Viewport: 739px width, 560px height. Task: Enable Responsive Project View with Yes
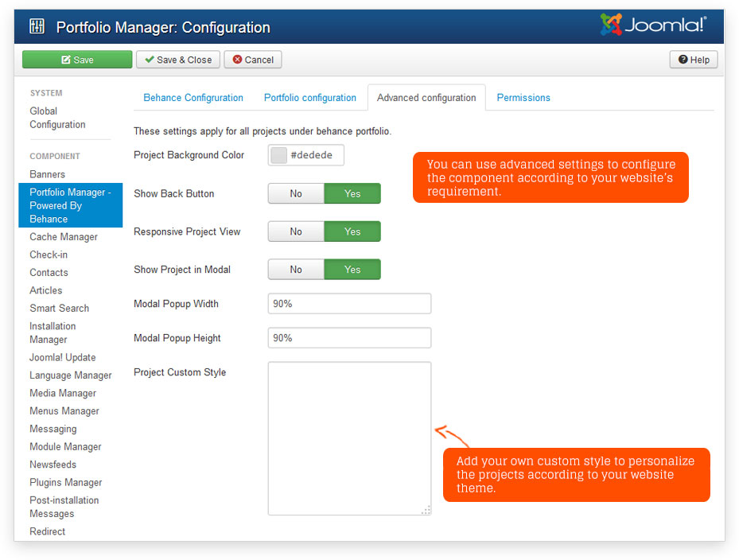[x=352, y=231]
